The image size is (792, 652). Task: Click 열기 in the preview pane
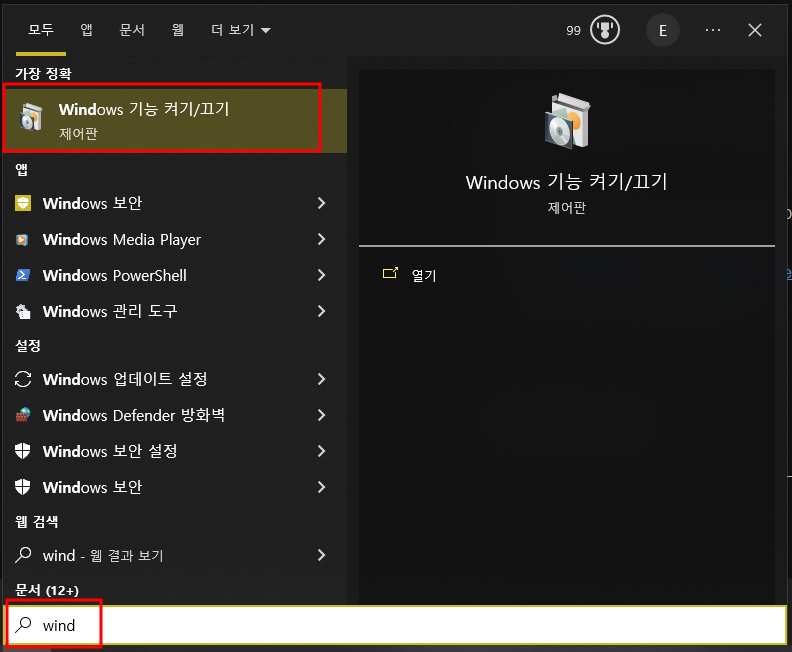click(424, 275)
